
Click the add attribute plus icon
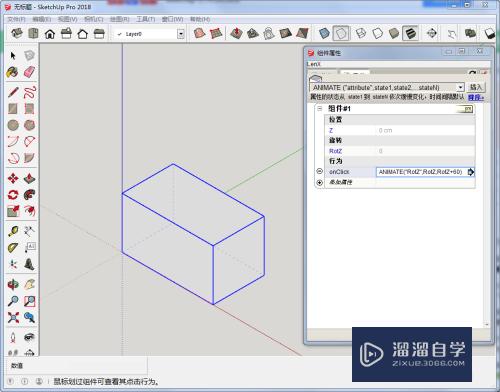click(319, 182)
